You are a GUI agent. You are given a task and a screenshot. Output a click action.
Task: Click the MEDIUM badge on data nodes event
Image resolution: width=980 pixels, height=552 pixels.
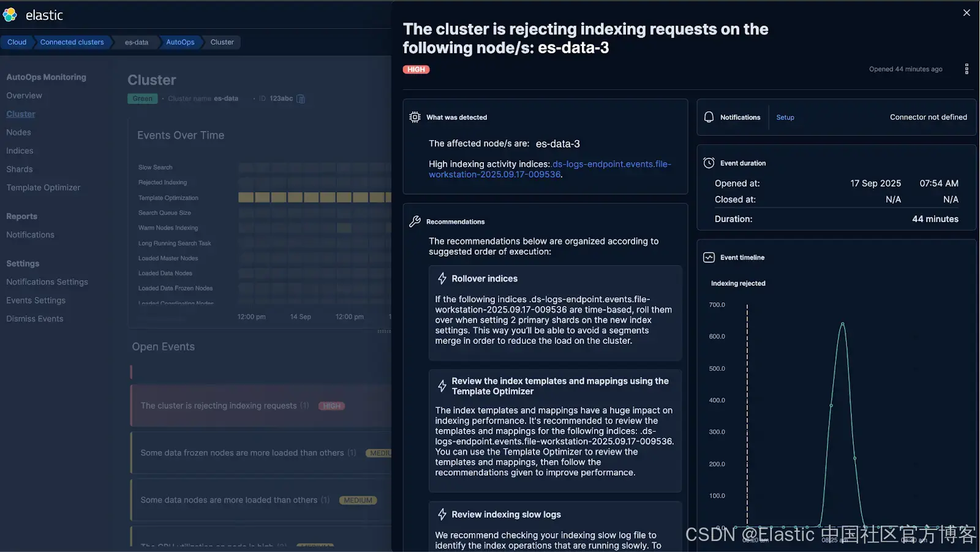[358, 500]
